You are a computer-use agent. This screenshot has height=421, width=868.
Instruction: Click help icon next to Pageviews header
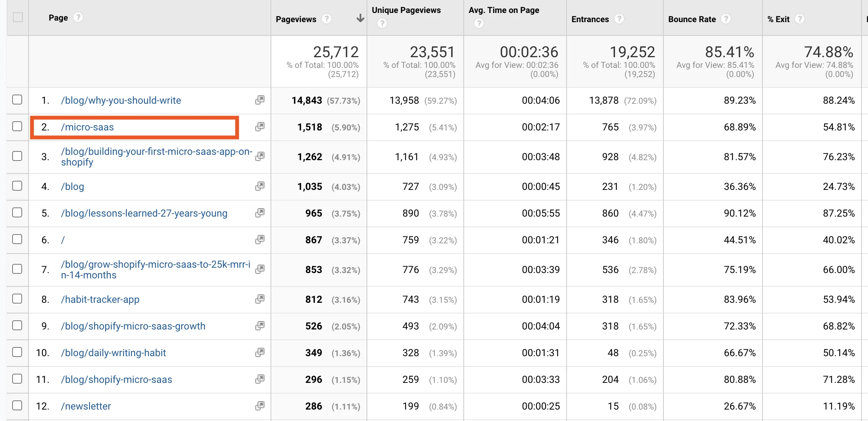327,19
